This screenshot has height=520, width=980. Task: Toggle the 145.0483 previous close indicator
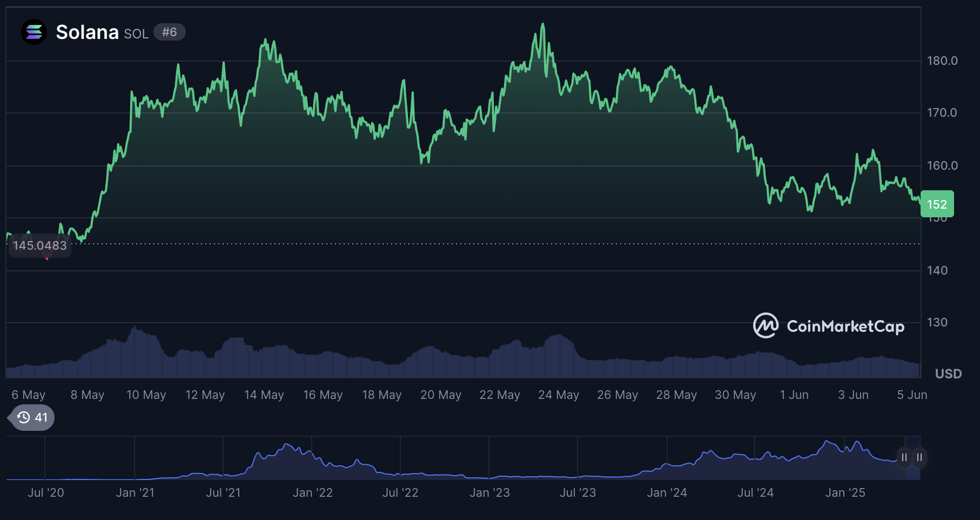[x=40, y=245]
